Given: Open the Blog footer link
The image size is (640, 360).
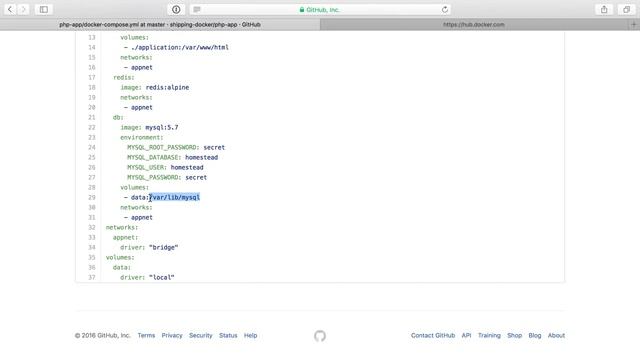Looking at the screenshot, I should point(535,336).
